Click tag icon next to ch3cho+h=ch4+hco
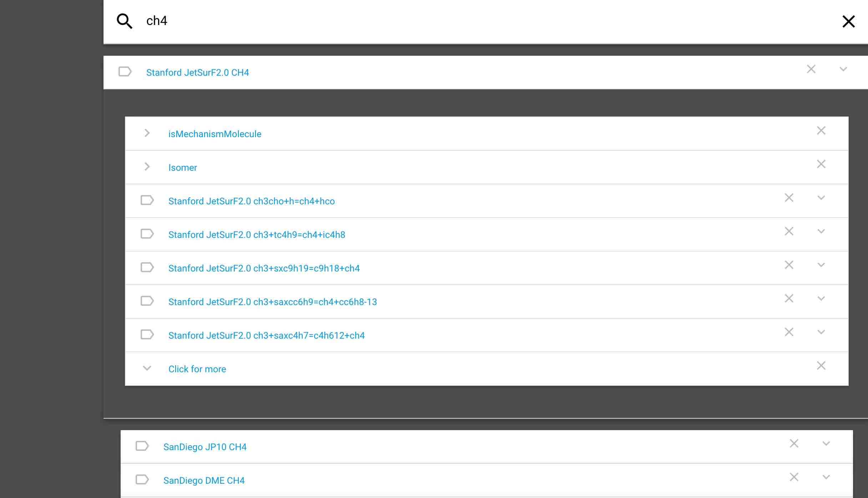The image size is (868, 498). click(x=147, y=200)
